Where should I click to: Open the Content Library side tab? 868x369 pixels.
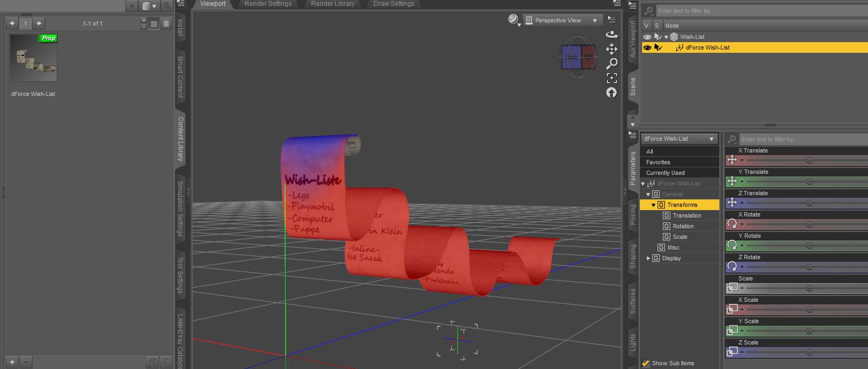coord(180,139)
